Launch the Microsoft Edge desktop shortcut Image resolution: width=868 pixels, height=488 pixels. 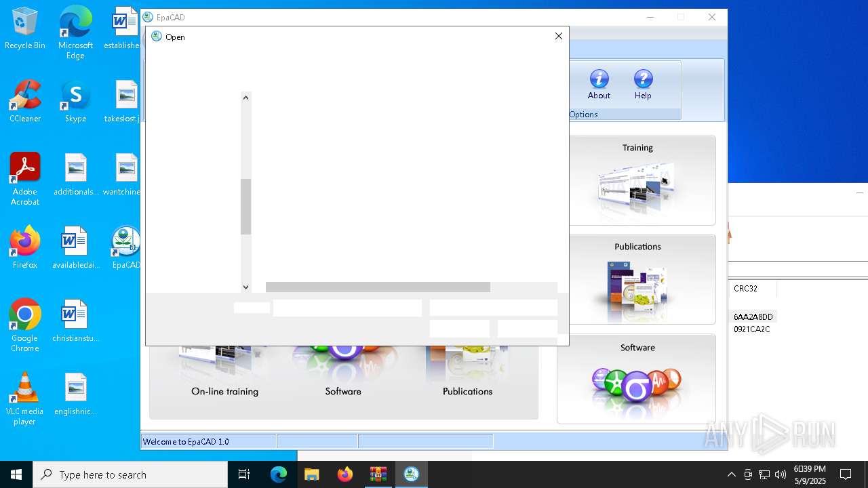[75, 33]
